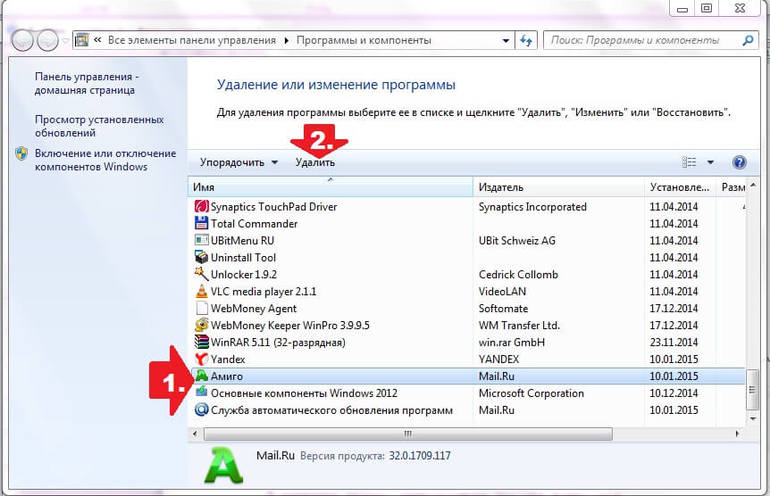Click Все элементы панели управления breadcrumb

(192, 40)
